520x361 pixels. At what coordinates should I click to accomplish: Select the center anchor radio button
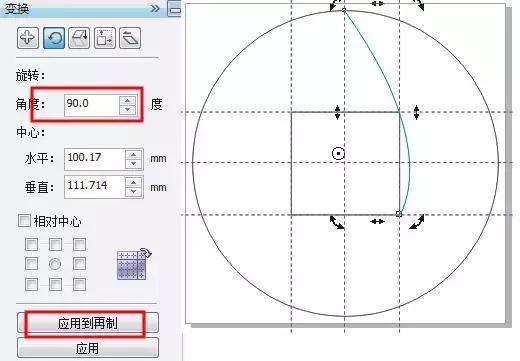coord(55,264)
